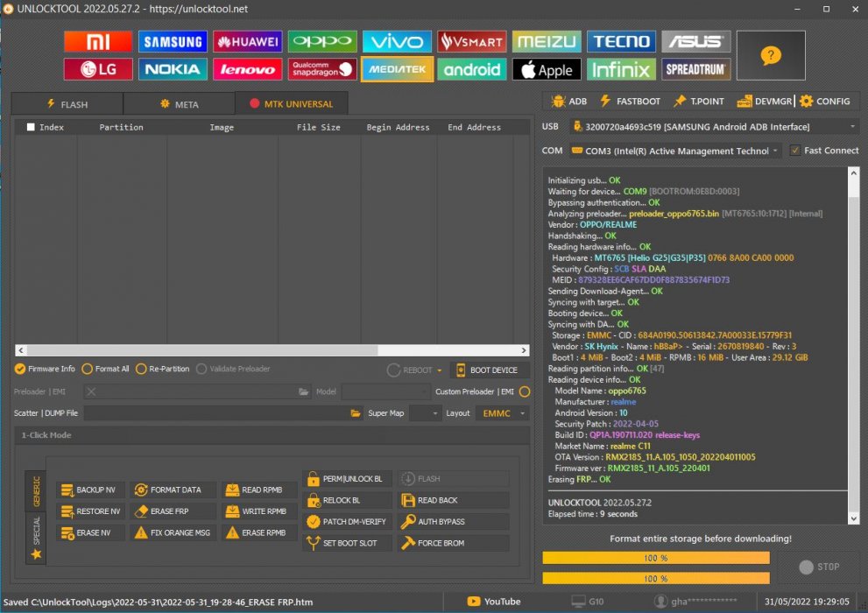Click the BACKUP NV button
Screen dimensions: 868x613
click(x=90, y=490)
